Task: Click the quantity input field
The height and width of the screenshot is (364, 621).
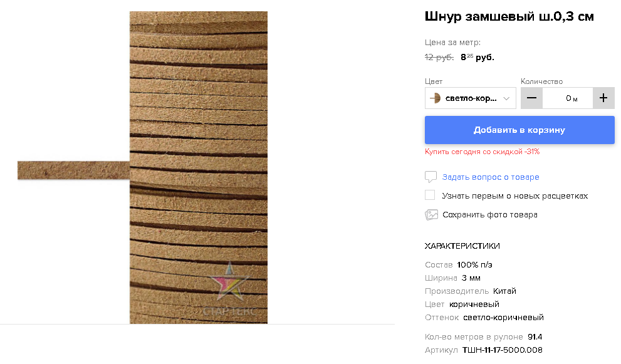Action: click(568, 98)
